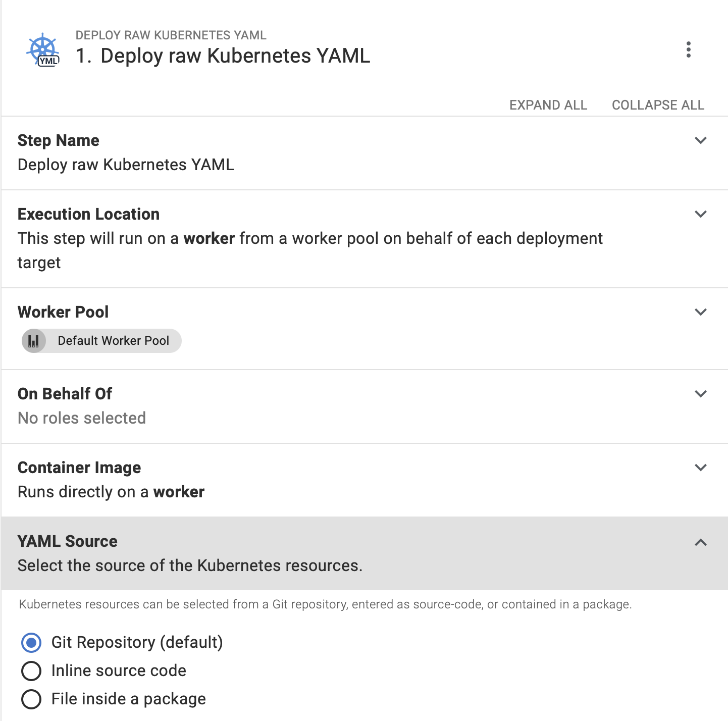Click the Kubernetes YML step icon

pyautogui.click(x=43, y=50)
